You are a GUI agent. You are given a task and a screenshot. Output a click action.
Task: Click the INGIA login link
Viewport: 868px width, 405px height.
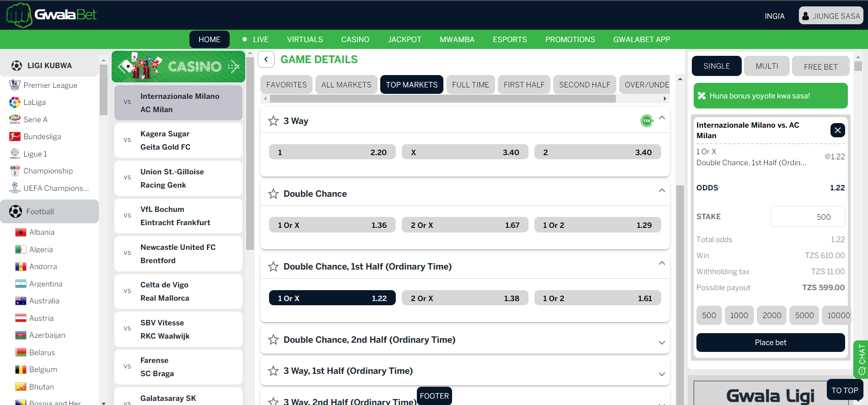click(x=775, y=16)
